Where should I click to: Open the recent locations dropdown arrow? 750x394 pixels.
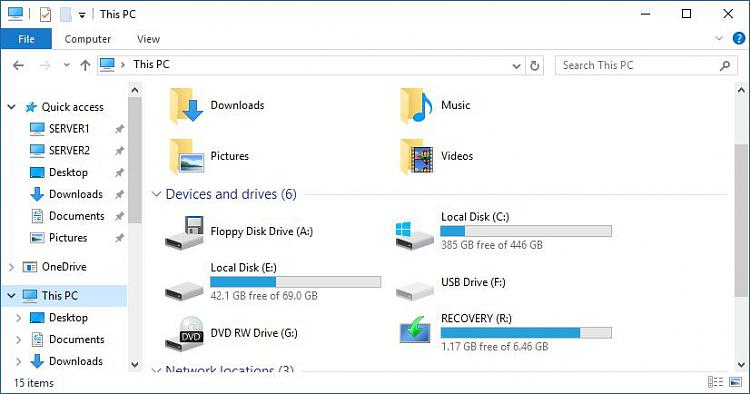[x=66, y=66]
